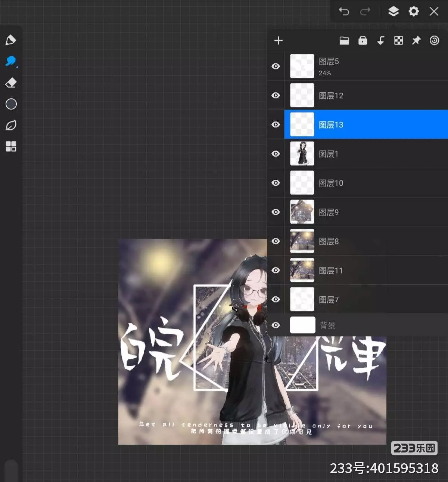
Task: Hide 图层11 layer
Action: pos(276,270)
